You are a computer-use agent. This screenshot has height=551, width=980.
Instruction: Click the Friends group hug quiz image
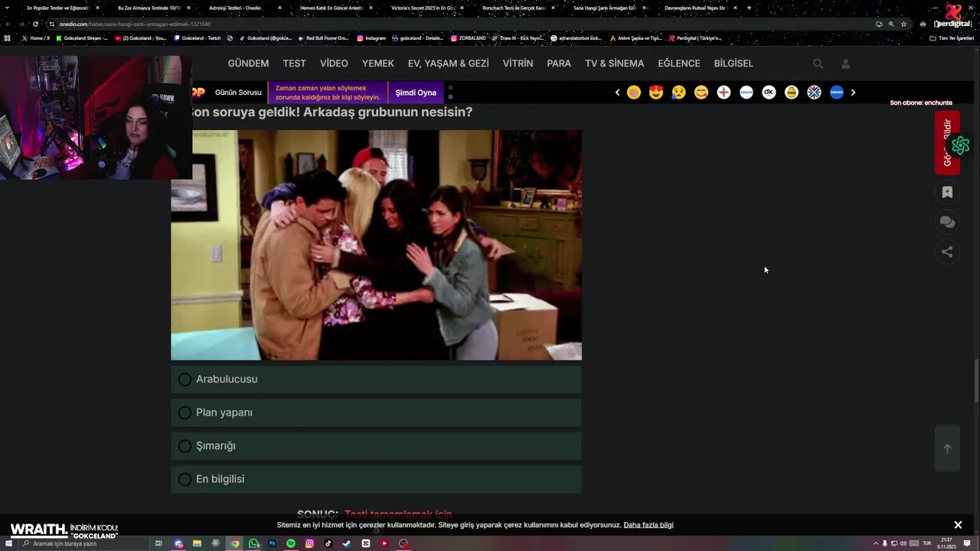(376, 245)
